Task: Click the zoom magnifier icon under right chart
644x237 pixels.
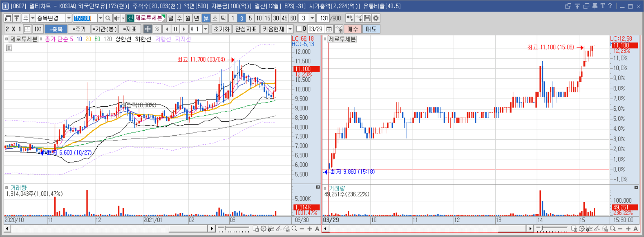Action: click(x=613, y=229)
